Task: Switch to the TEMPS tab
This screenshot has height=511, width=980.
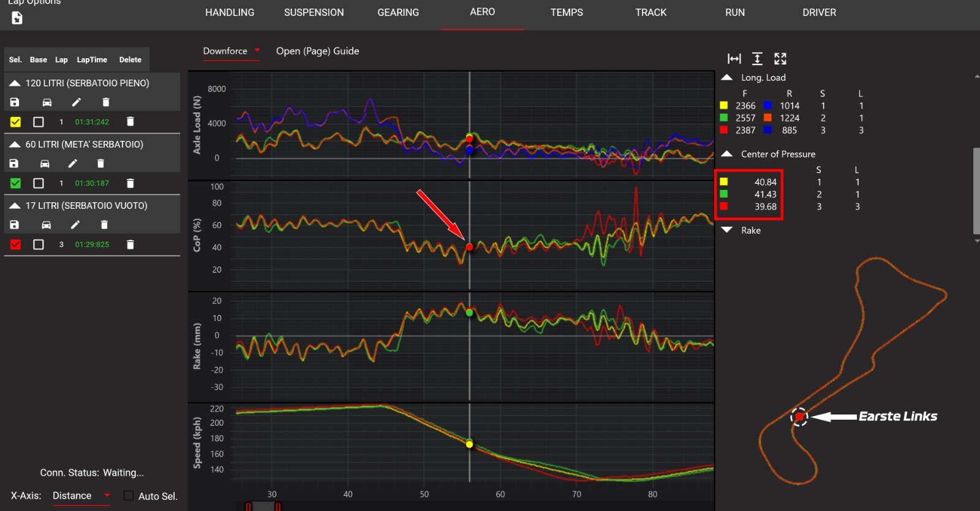Action: 567,12
